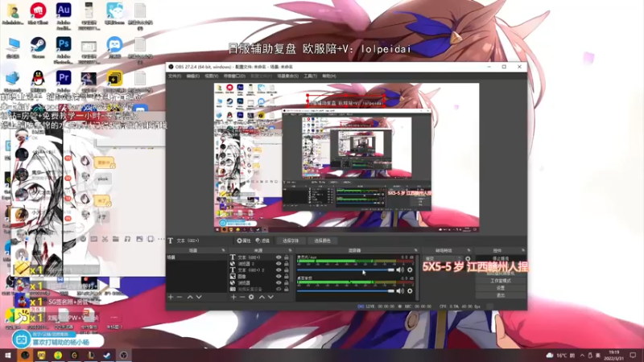Click the 滤镜 filters button in source toolbar
The image size is (644, 362).
coord(262,241)
